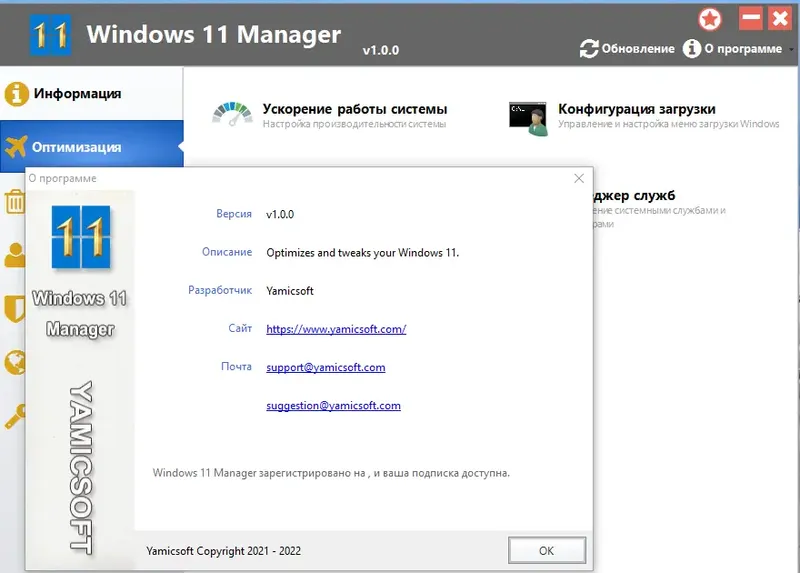Click the О программе text in header
This screenshot has width=800, height=573.
[x=743, y=49]
